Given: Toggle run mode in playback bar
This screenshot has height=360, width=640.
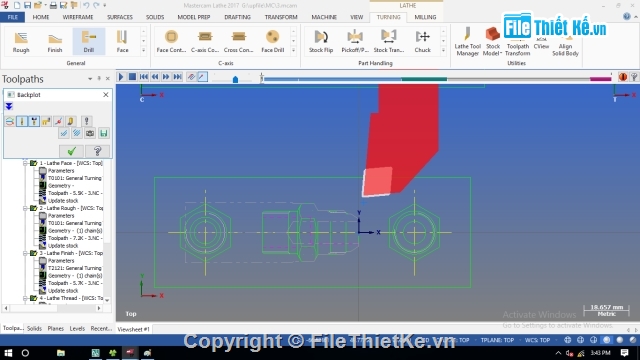Looking at the screenshot, I should [202, 77].
